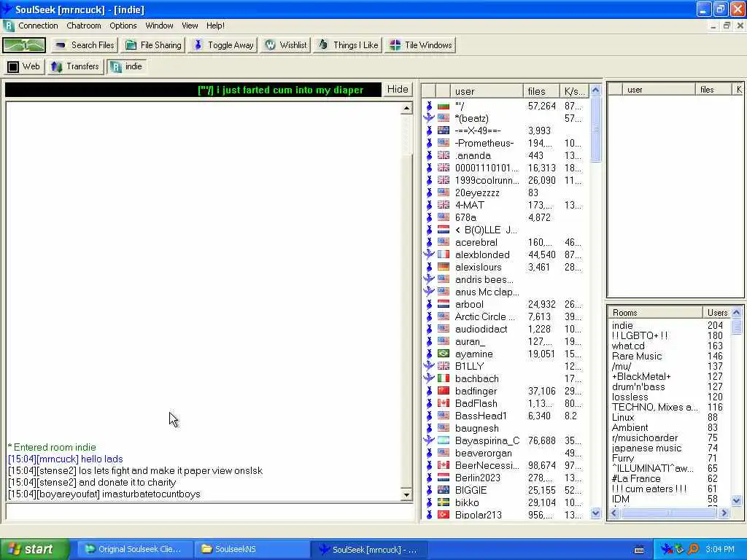Select user -Prometheus- in the list
Image resolution: width=747 pixels, height=560 pixels.
point(484,143)
